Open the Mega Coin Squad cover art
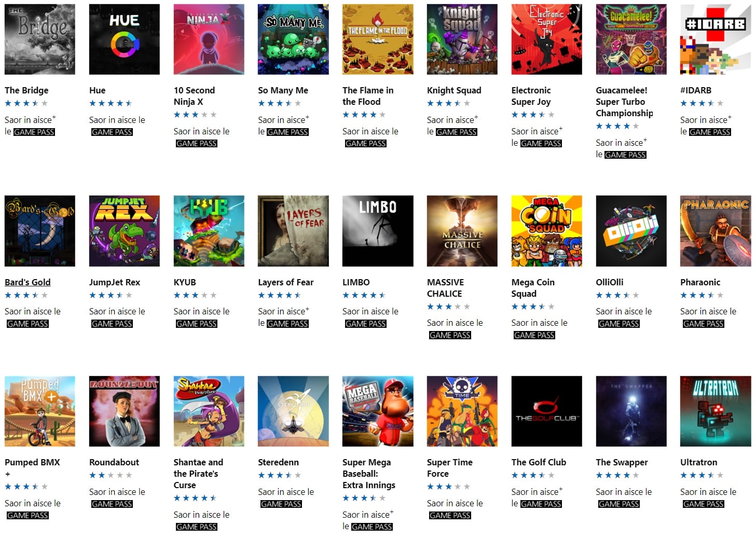756x539 pixels. 546,231
